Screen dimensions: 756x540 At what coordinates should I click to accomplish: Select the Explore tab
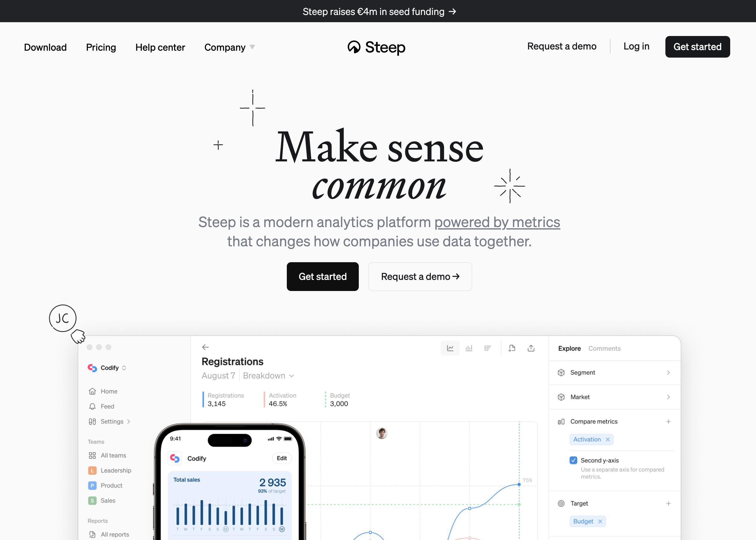(x=569, y=348)
